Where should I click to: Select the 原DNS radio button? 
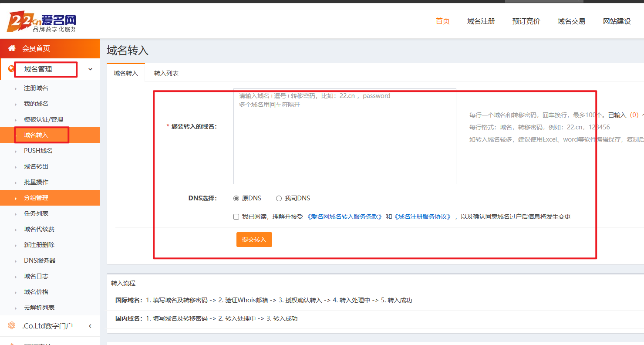[x=236, y=198]
